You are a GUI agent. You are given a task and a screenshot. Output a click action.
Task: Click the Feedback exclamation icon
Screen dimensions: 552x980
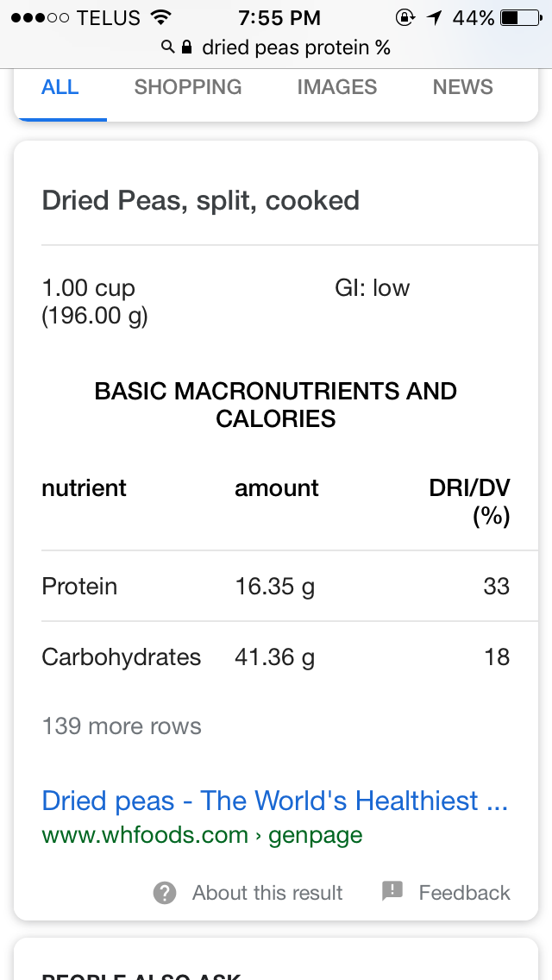pos(392,891)
